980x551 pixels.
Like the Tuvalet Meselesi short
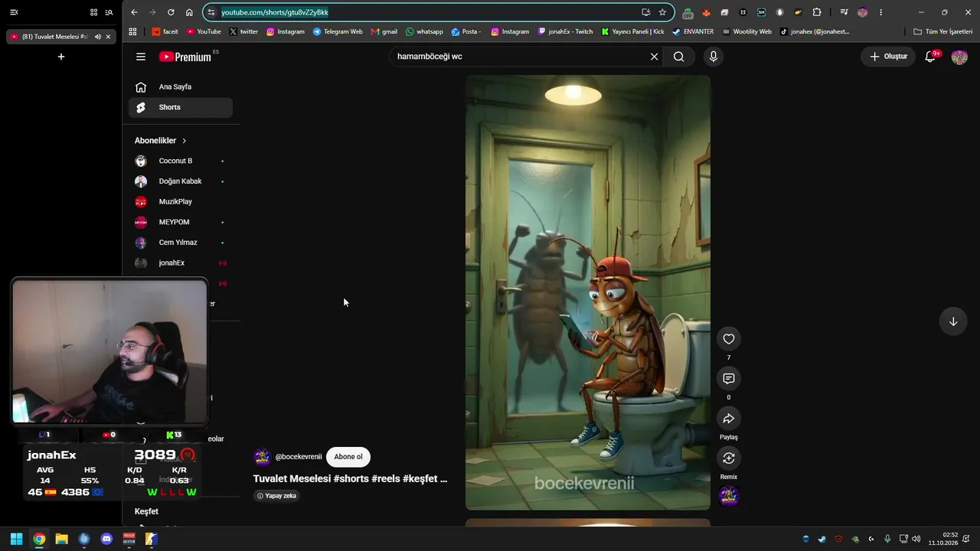click(729, 339)
